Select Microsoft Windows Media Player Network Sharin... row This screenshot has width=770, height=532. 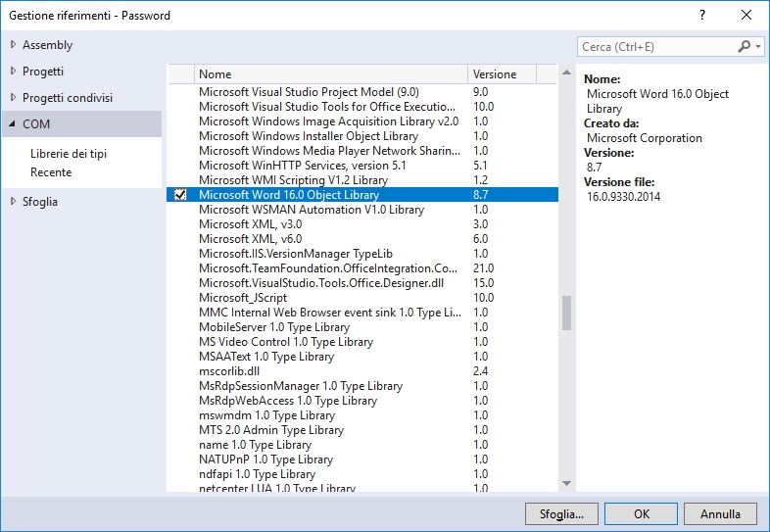coord(361,151)
